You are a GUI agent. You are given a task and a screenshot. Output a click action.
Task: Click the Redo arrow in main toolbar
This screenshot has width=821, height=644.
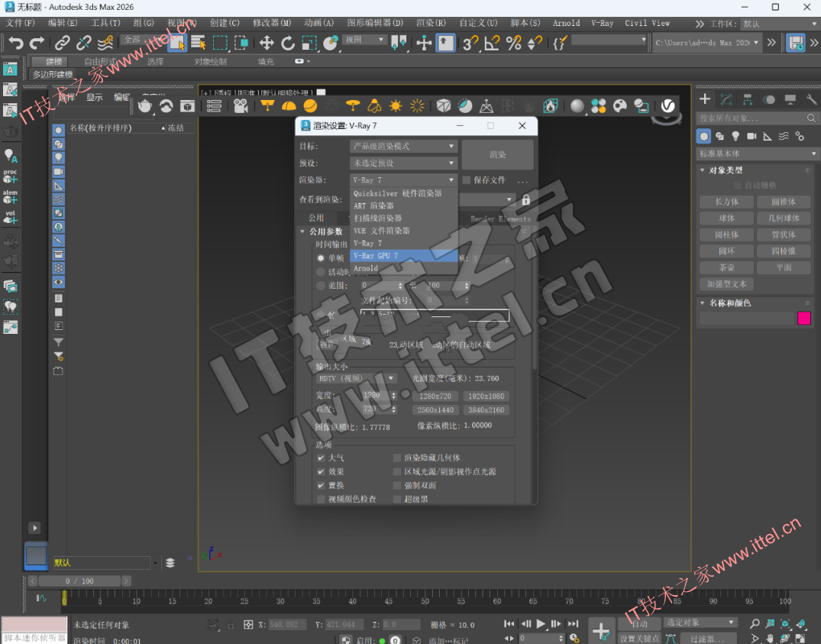coord(37,43)
